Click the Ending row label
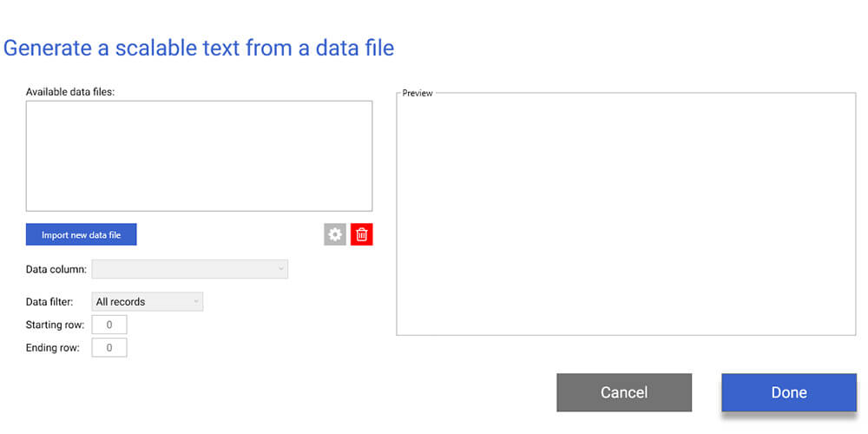 (x=53, y=348)
